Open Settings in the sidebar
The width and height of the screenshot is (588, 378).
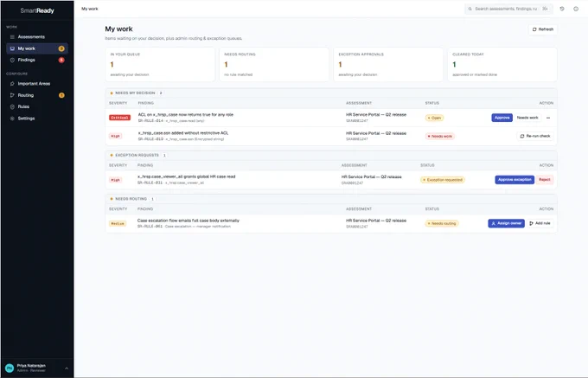pyautogui.click(x=36, y=119)
